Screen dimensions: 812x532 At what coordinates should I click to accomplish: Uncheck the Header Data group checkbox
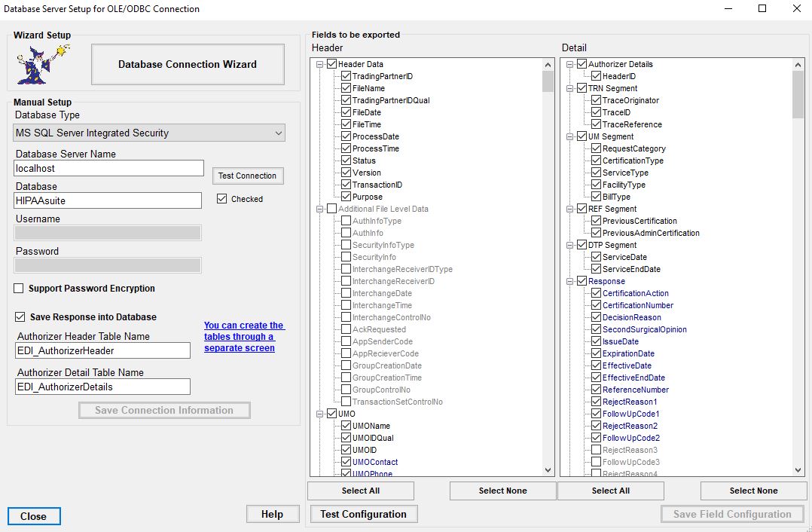[332, 64]
